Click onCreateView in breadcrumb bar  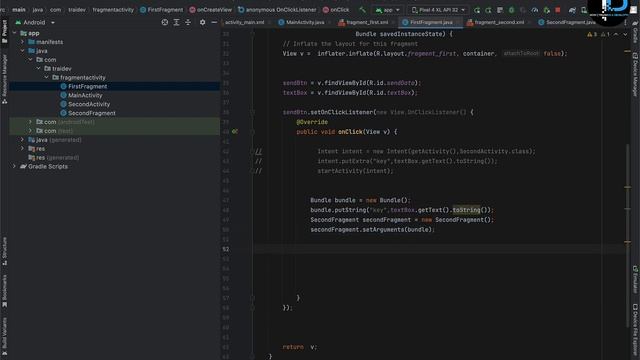211,10
